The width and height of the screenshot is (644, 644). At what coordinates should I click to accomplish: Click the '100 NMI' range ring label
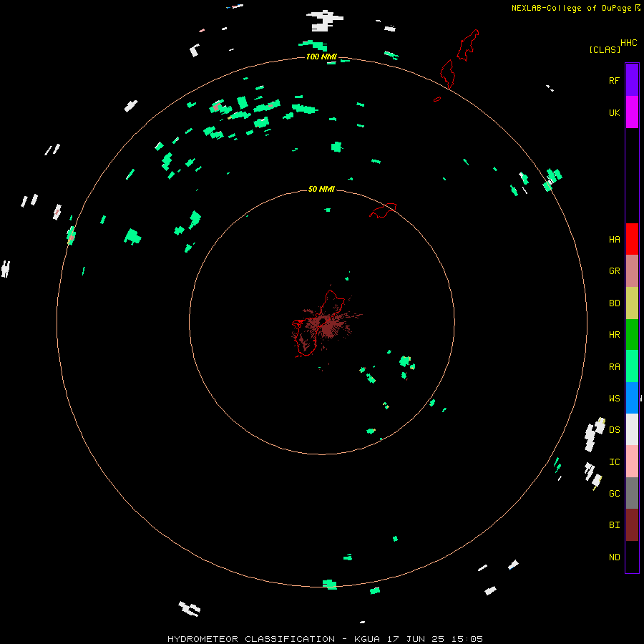coord(321,57)
